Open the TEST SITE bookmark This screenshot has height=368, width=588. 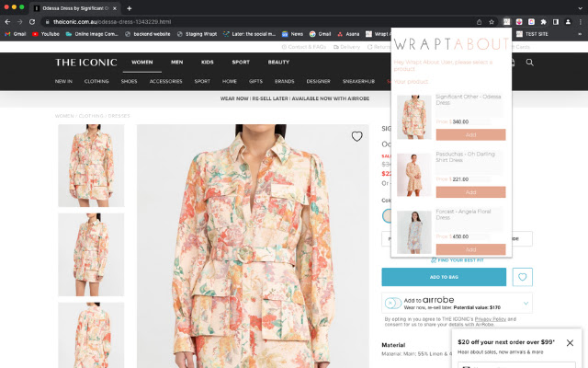[x=532, y=34]
